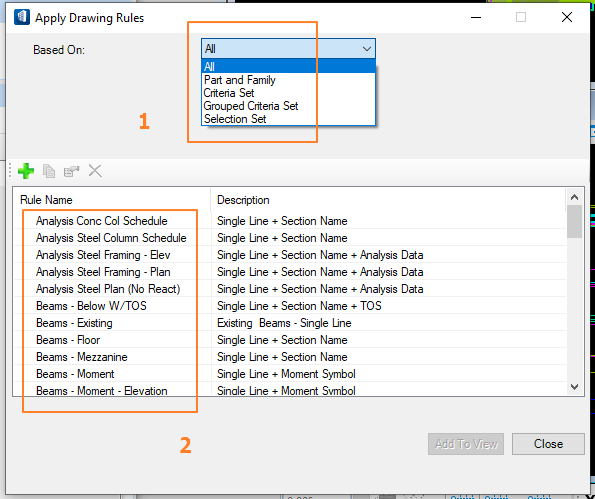
Task: Click the scrollbar up arrow in rule list
Action: pos(574,197)
